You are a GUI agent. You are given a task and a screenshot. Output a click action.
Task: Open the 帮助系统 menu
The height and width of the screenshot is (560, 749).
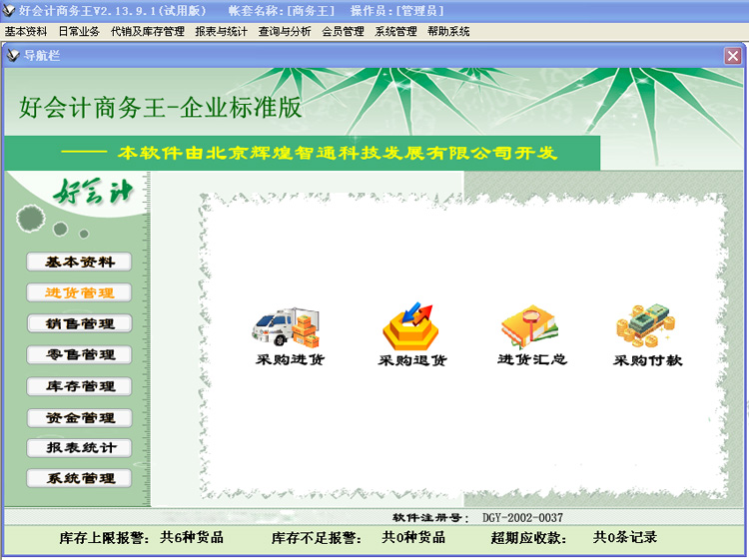[x=448, y=32]
